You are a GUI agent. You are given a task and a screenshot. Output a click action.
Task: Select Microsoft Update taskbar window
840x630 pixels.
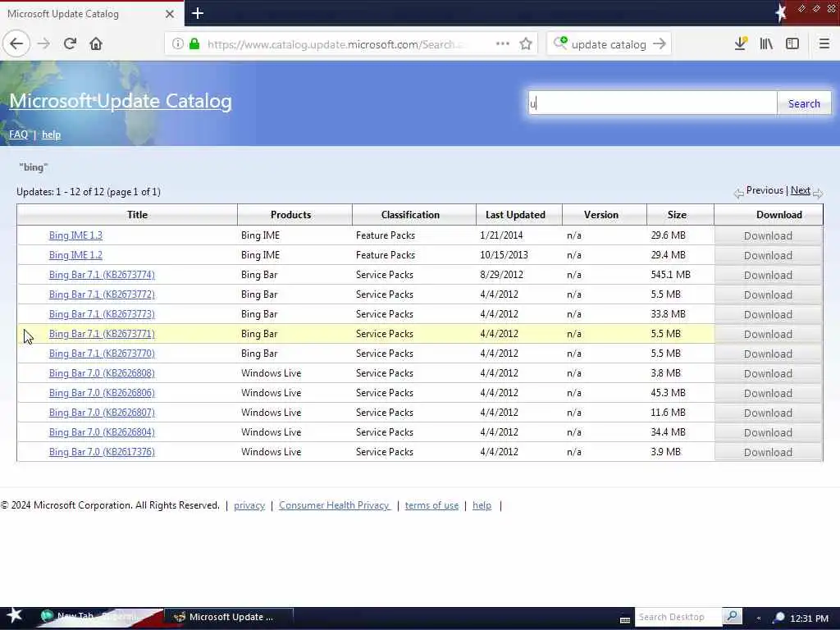click(x=229, y=617)
